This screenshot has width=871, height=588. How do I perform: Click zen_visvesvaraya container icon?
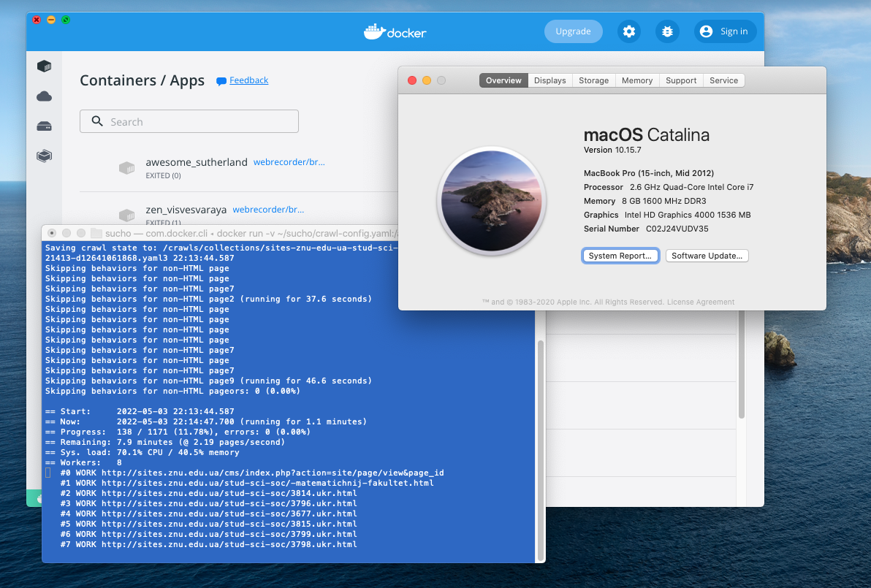click(x=126, y=214)
